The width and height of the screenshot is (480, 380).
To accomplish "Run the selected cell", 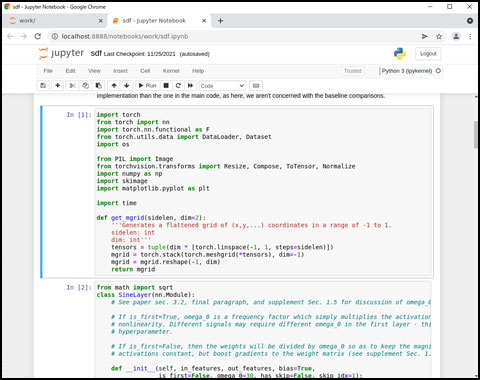I will 147,86.
